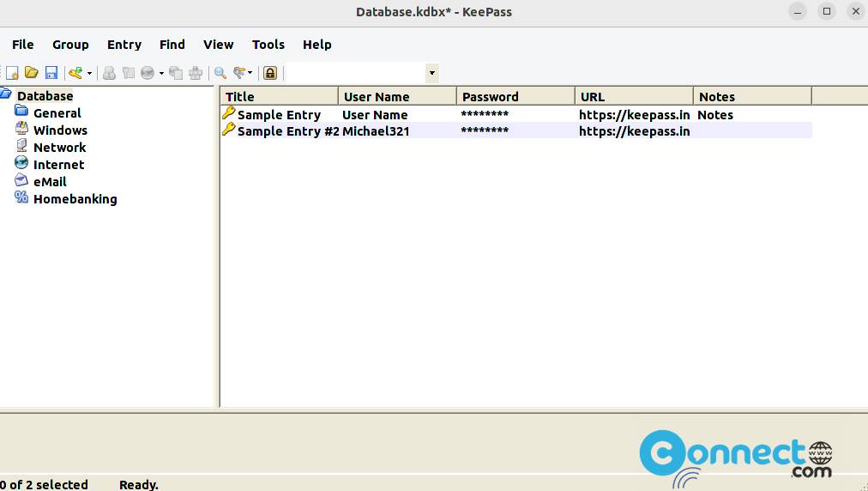
Task: Select the Internet group
Action: pyautogui.click(x=58, y=165)
